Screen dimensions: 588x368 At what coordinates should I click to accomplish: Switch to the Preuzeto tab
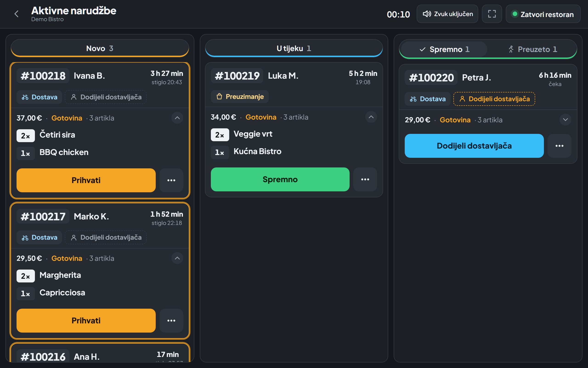(x=532, y=49)
